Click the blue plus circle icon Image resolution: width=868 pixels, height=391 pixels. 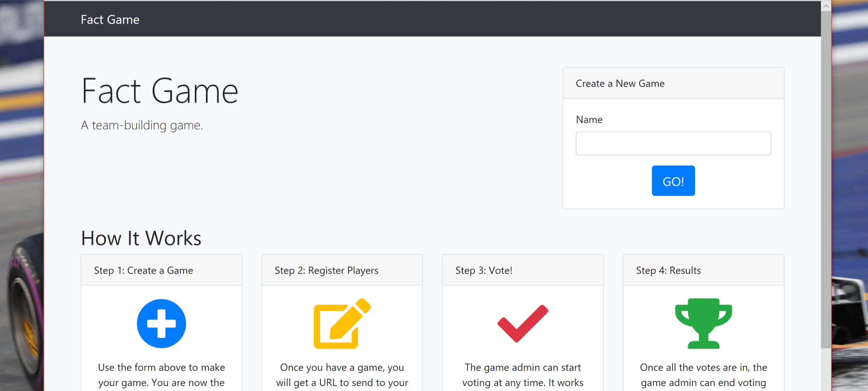click(x=161, y=323)
